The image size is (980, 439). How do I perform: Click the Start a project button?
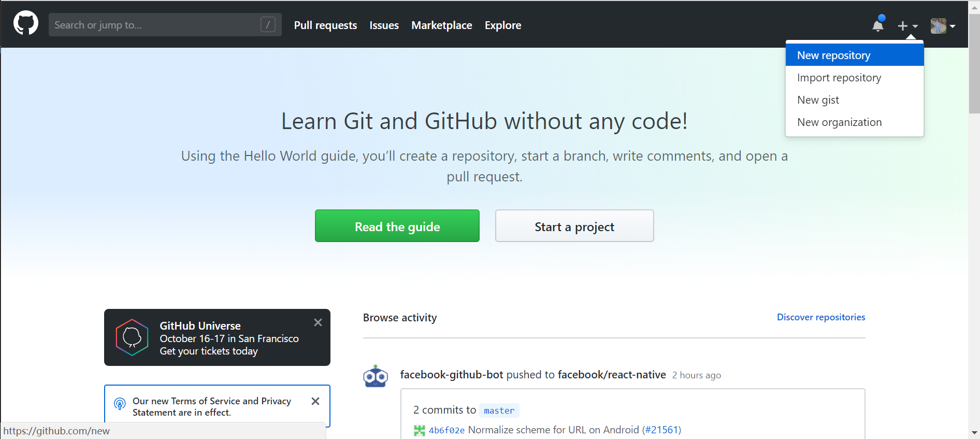(x=574, y=226)
